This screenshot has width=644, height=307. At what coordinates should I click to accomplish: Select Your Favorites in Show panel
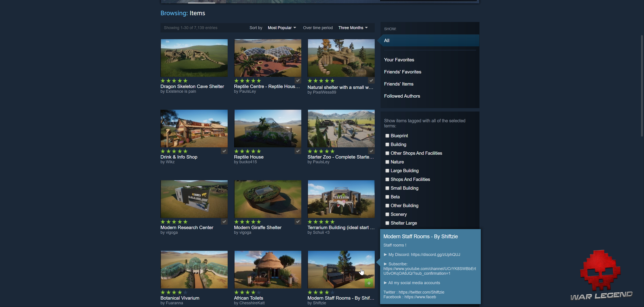point(399,60)
